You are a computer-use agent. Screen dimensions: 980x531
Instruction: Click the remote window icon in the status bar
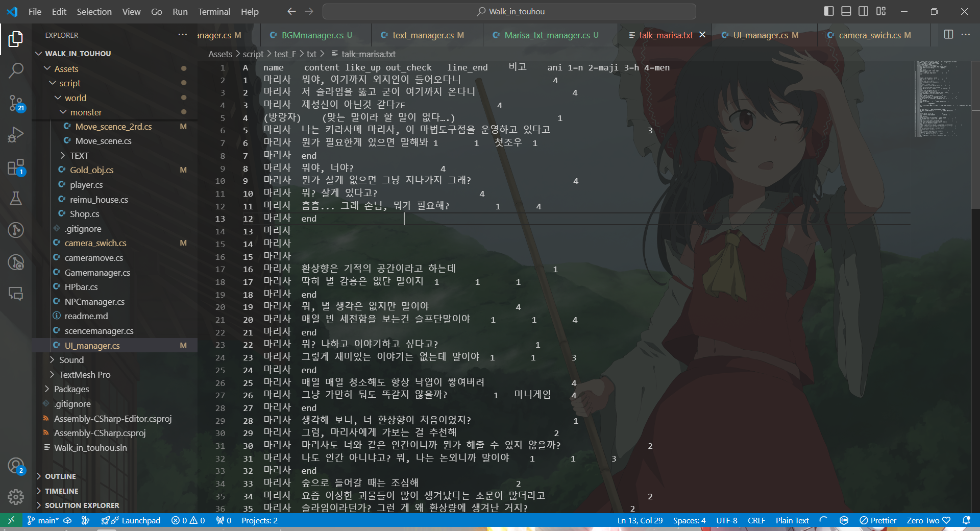(11, 520)
